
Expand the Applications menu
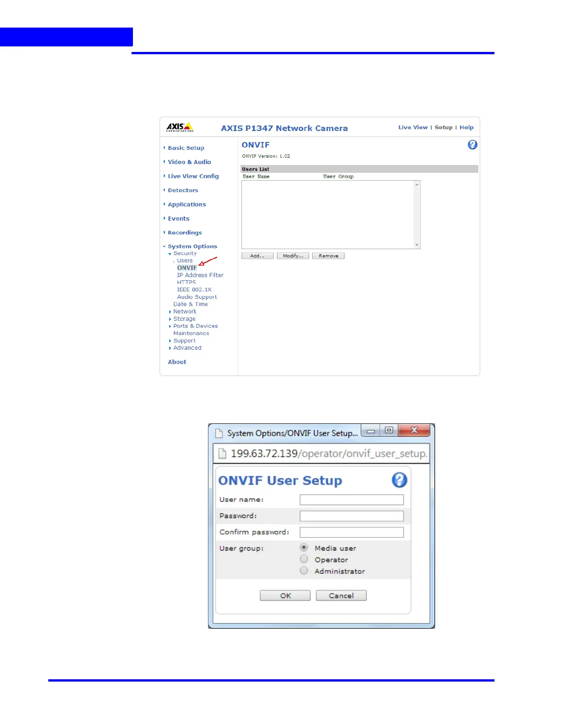point(187,205)
